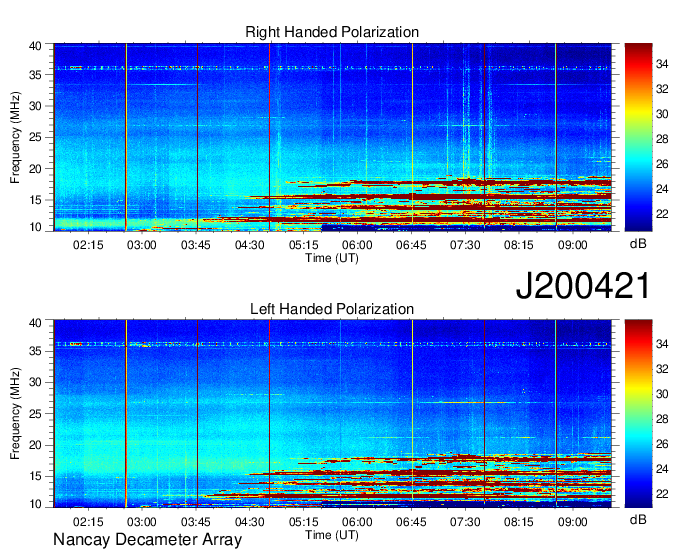680x552 pixels.
Task: Click the 04:30 time tick of Left Handed plot
Action: [249, 522]
